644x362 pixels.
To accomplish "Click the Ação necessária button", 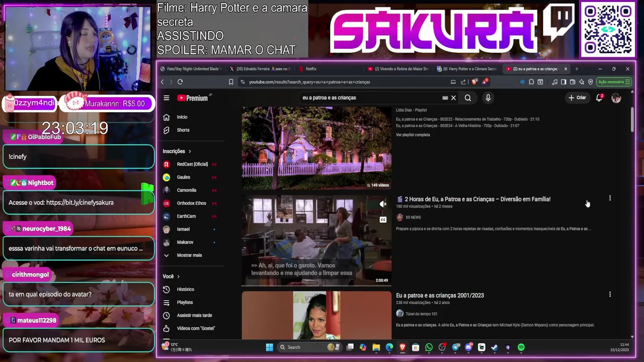I will [613, 82].
